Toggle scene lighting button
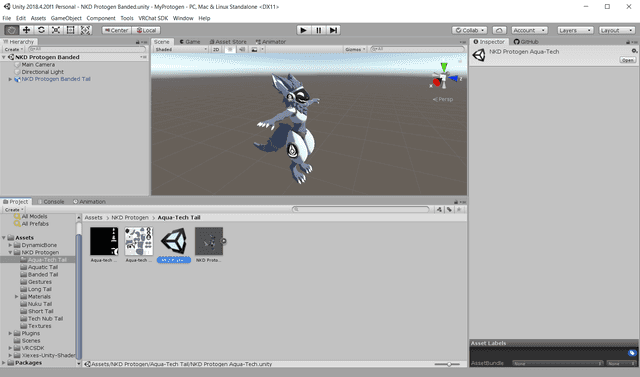 (230, 49)
